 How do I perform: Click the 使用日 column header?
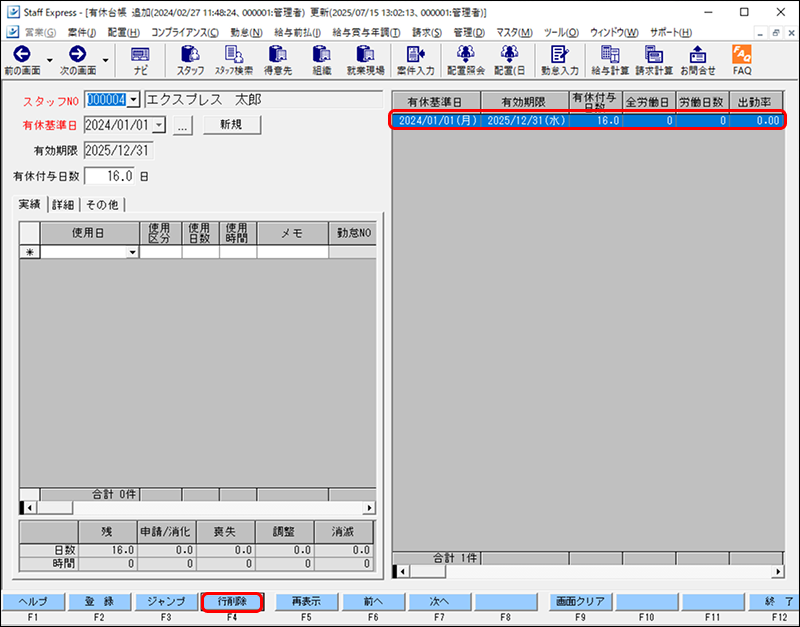90,233
